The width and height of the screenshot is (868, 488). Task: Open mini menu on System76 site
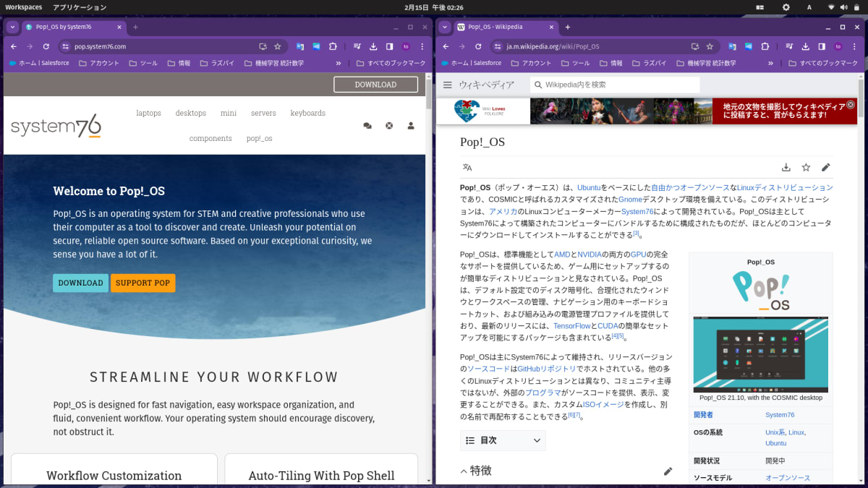point(229,113)
